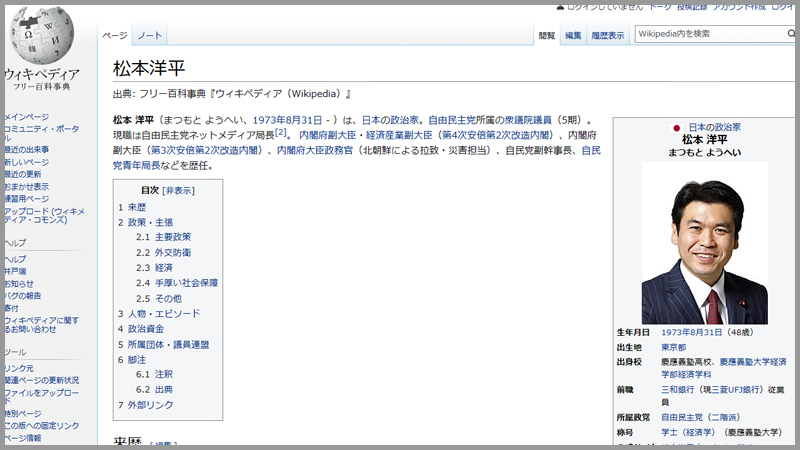The image size is (800, 450).
Task: Open バグの報告 sidebar link
Action: click(x=23, y=295)
